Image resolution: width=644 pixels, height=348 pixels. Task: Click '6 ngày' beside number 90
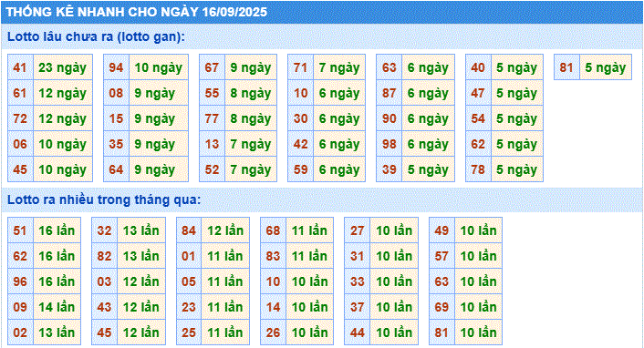(428, 118)
